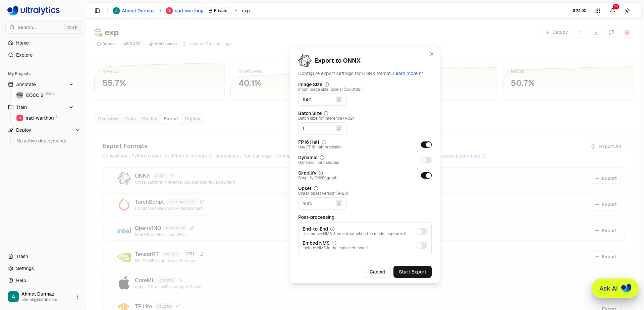This screenshot has width=644, height=310.
Task: Select the Export tab
Action: [x=171, y=119]
